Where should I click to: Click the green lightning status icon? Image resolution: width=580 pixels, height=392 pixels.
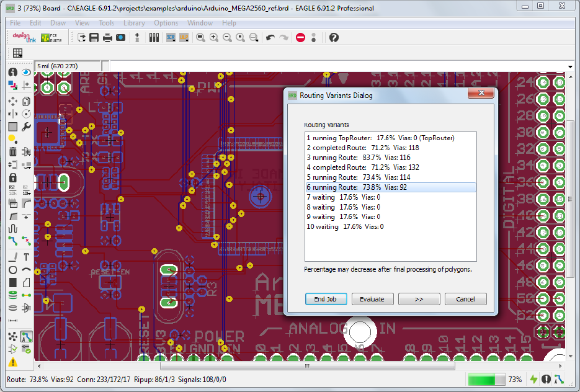pyautogui.click(x=533, y=380)
